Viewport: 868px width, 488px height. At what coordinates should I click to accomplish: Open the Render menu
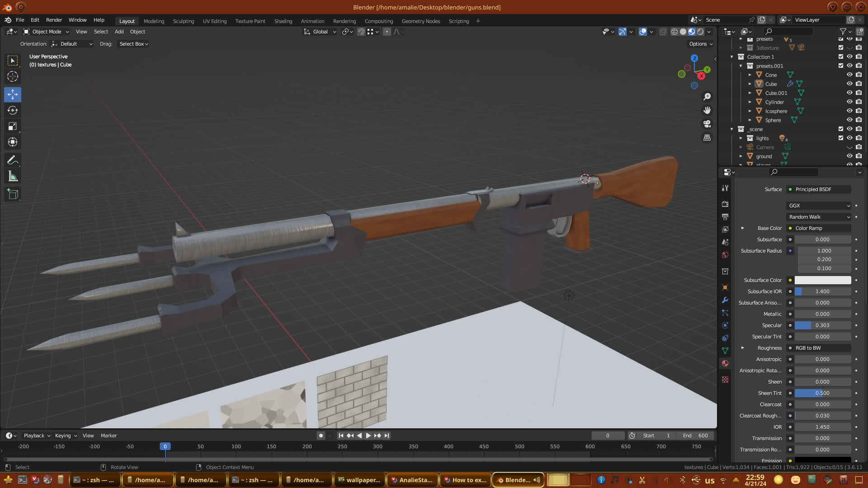(x=54, y=20)
